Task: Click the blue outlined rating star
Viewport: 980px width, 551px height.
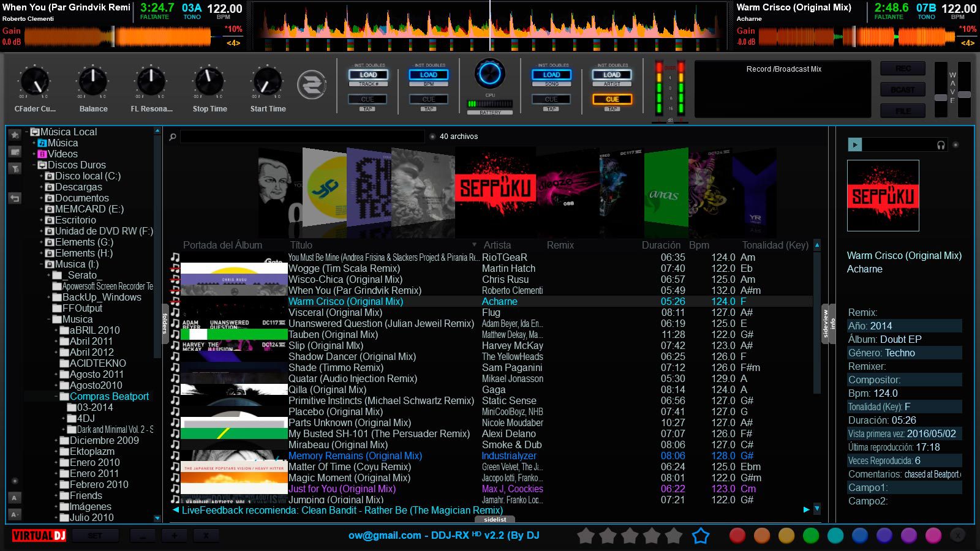Action: coord(701,536)
